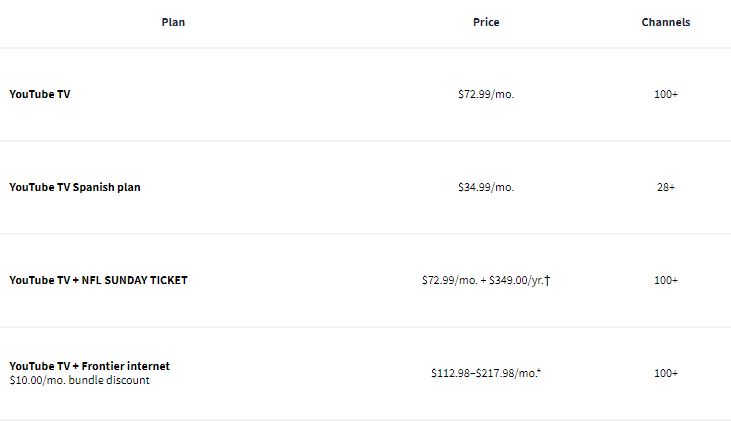
Task: Click the Plan column header
Action: click(x=173, y=22)
